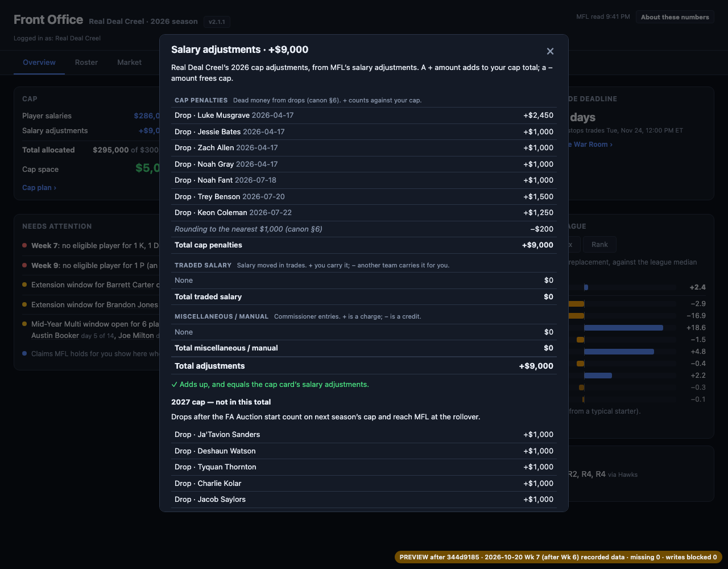Click the Drop · Zach Allen entry
Viewport: 728px width, 569px height.
[x=364, y=148]
